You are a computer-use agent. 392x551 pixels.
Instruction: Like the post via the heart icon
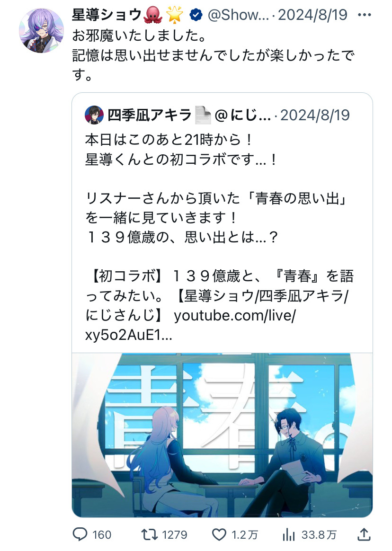tap(219, 534)
